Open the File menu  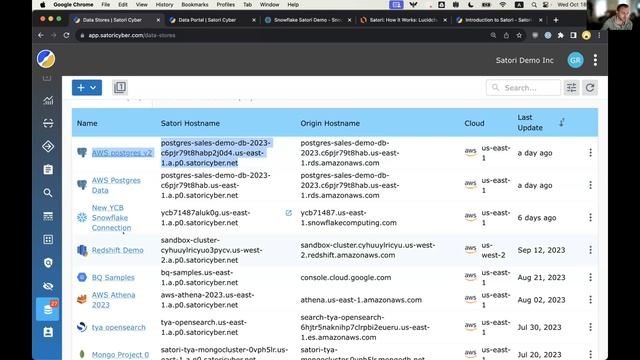pyautogui.click(x=105, y=4)
